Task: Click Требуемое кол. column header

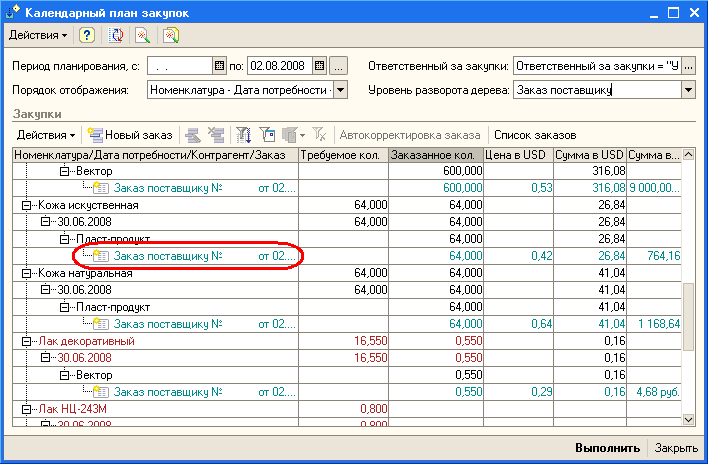Action: [343, 155]
